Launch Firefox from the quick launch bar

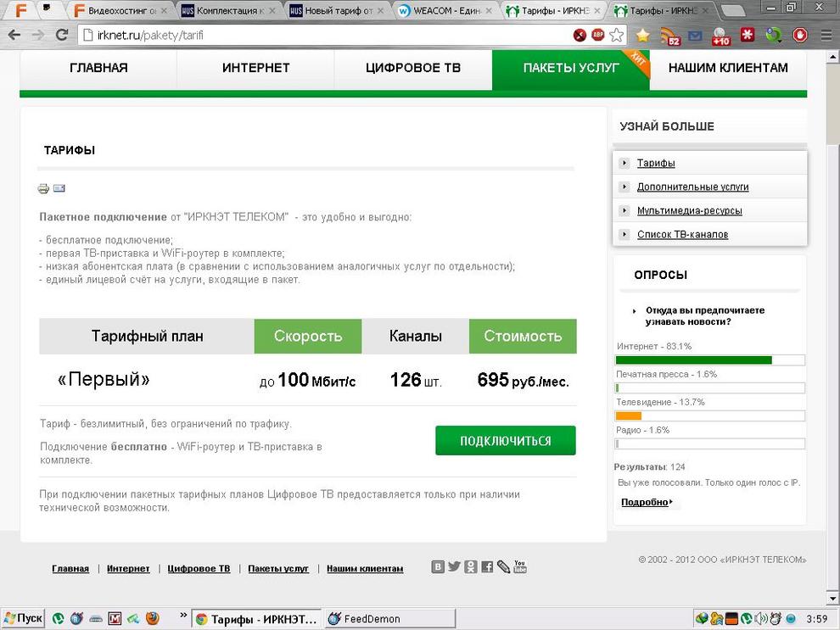(153, 619)
